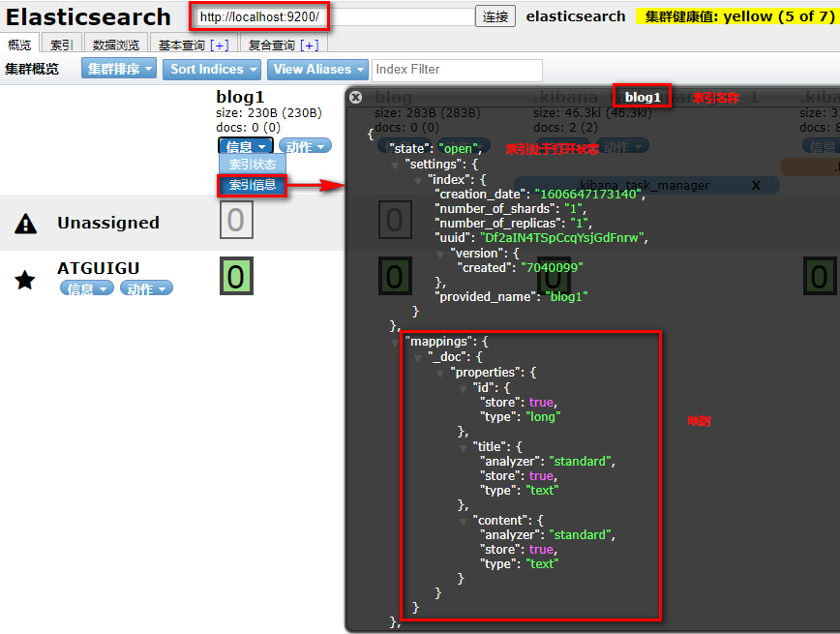The image size is (840, 634).
Task: Click the elasticsearch cluster name label
Action: click(576, 16)
